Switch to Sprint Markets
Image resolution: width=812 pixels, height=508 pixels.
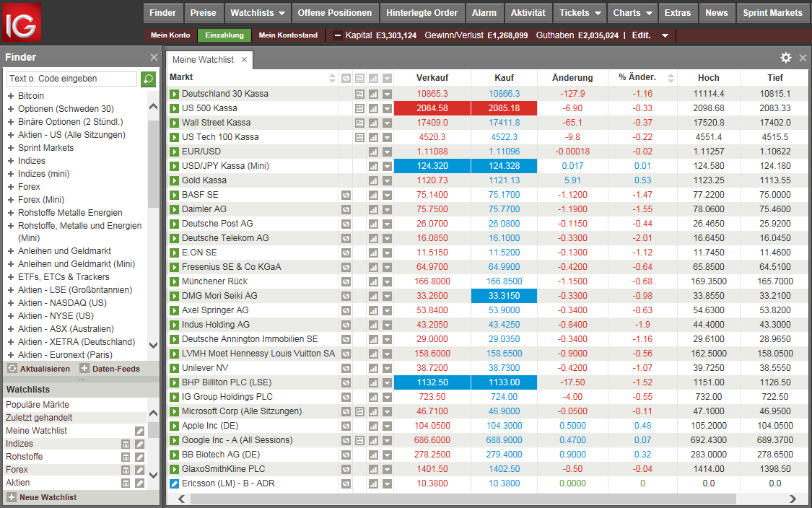point(772,13)
